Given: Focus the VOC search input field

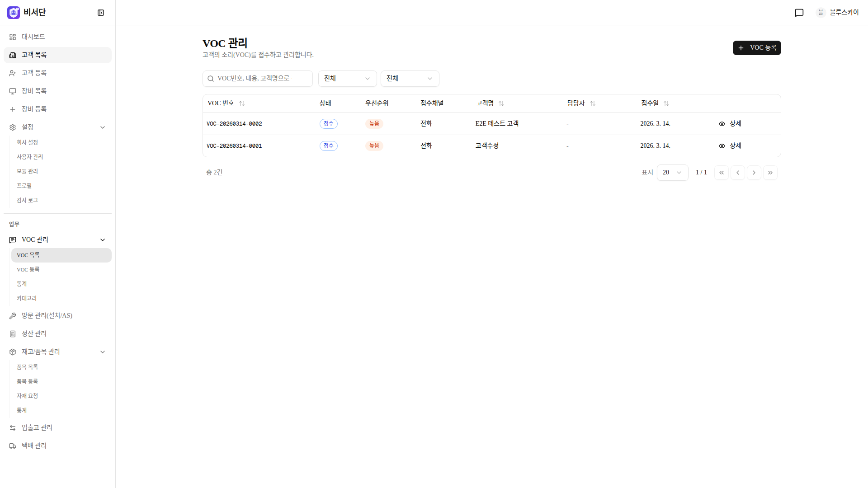Looking at the screenshot, I should (x=258, y=79).
